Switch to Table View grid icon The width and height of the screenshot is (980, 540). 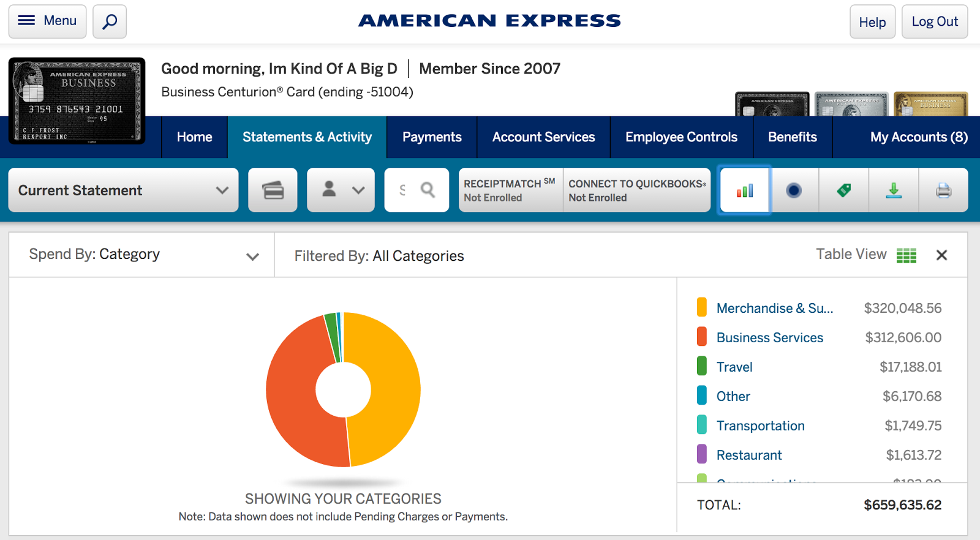coord(907,255)
